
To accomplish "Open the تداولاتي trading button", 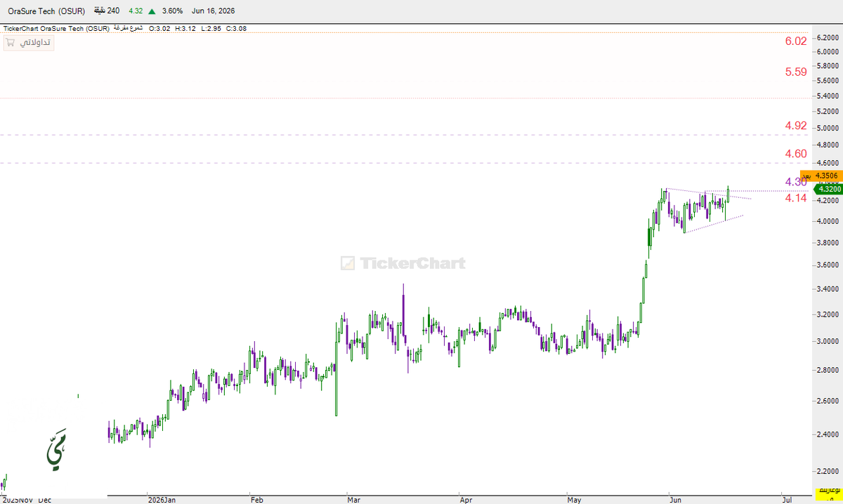I will [28, 43].
